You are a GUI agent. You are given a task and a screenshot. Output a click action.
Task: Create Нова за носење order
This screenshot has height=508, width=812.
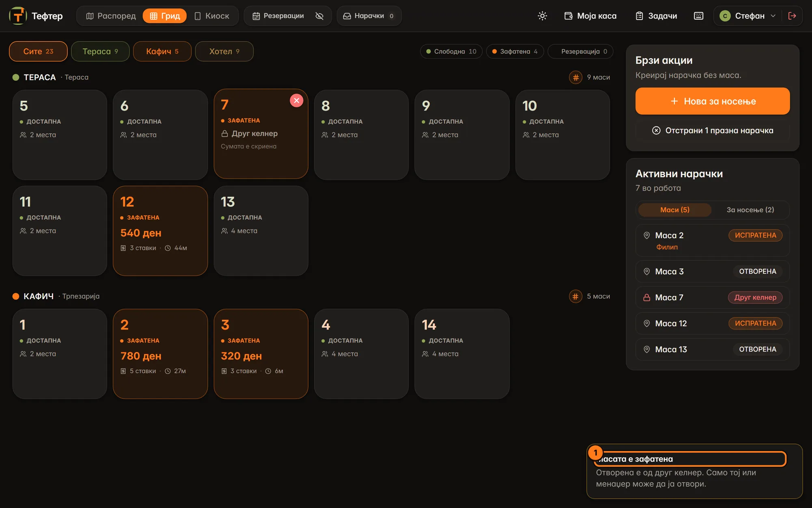pos(713,101)
